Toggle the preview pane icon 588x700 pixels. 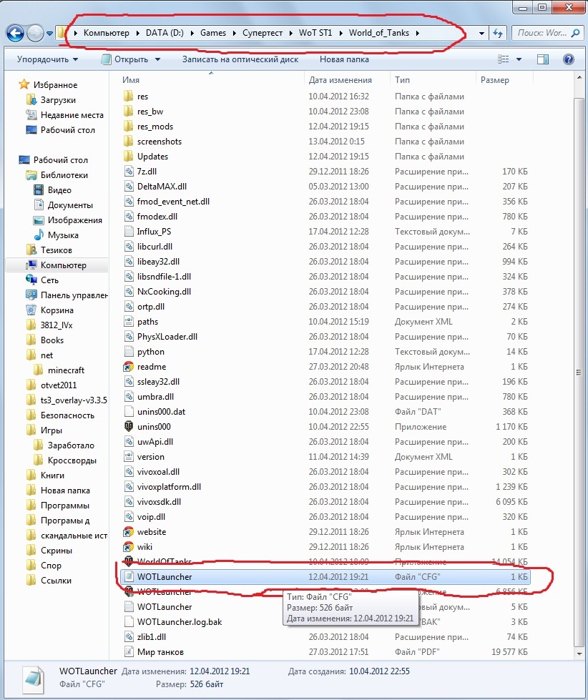[543, 59]
